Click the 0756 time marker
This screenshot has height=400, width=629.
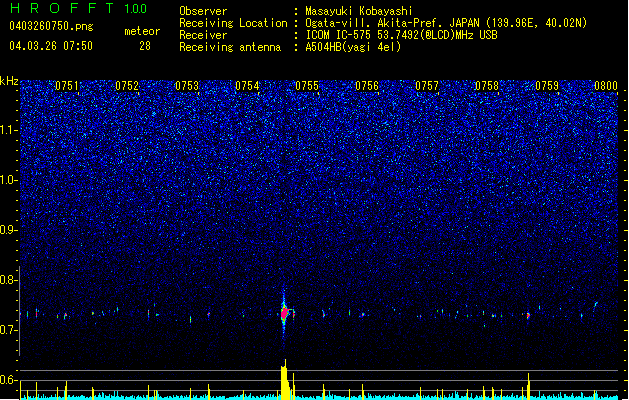(x=367, y=86)
